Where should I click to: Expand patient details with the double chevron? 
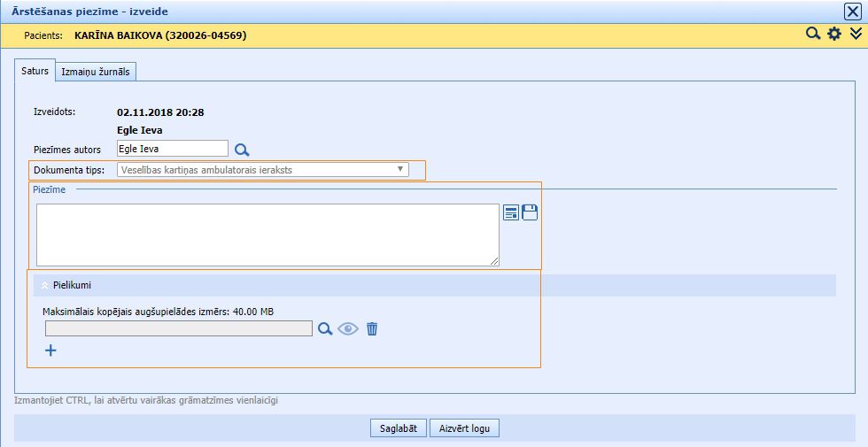tap(856, 34)
